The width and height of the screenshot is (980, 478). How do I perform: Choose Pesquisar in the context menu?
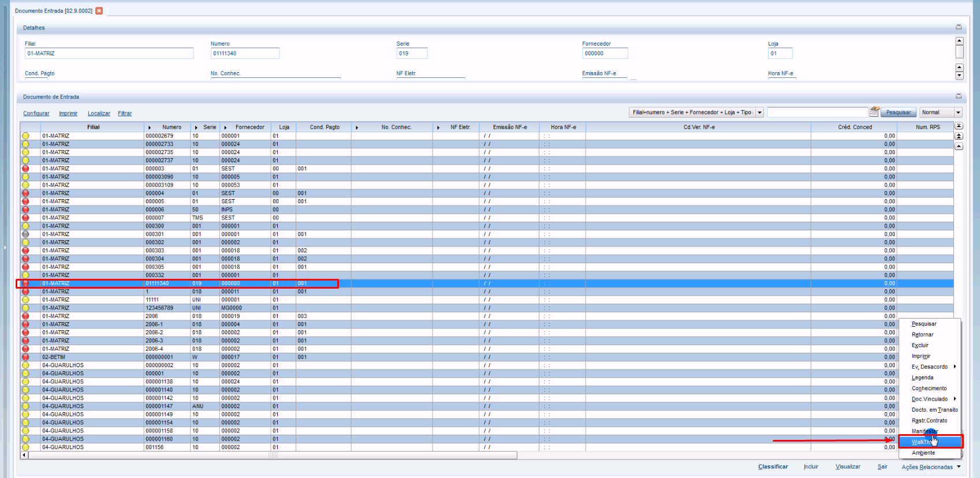tap(924, 324)
